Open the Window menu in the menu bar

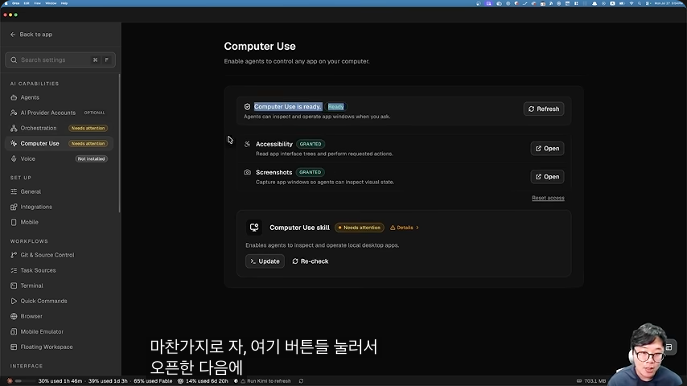click(51, 3)
